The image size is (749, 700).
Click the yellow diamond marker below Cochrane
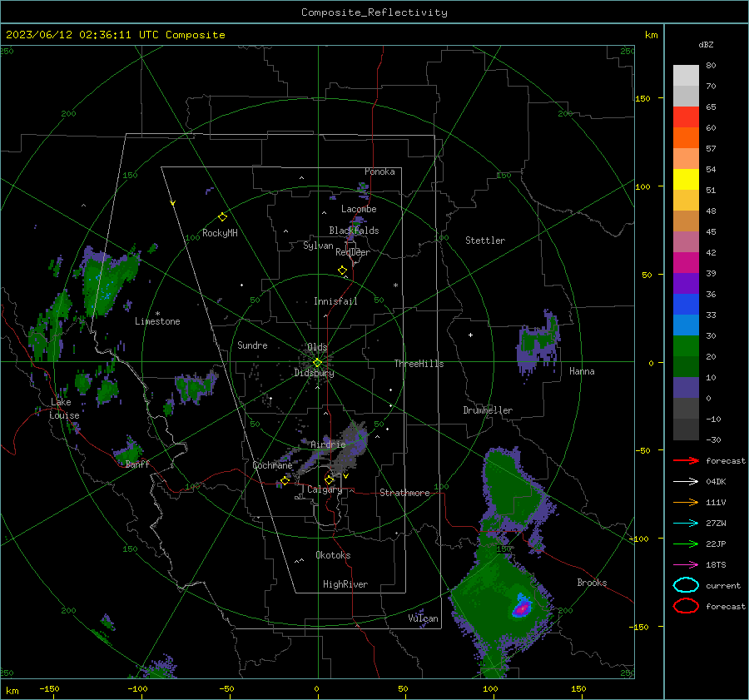point(285,480)
